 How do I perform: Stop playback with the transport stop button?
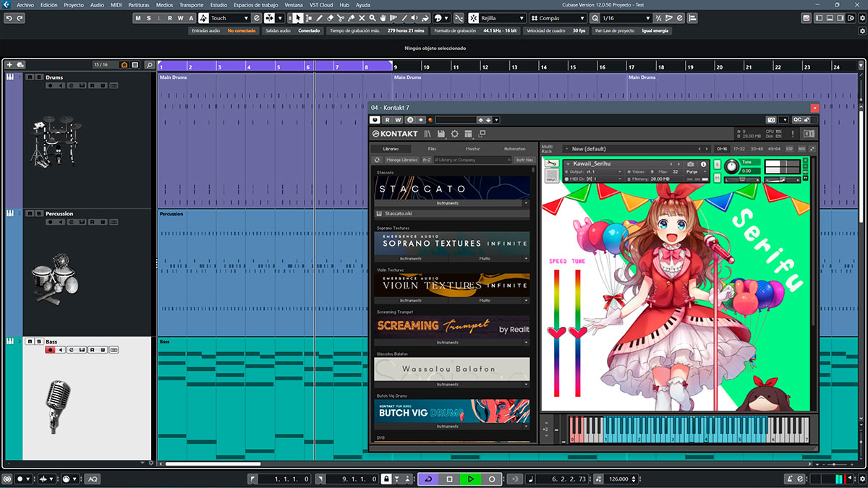449,479
